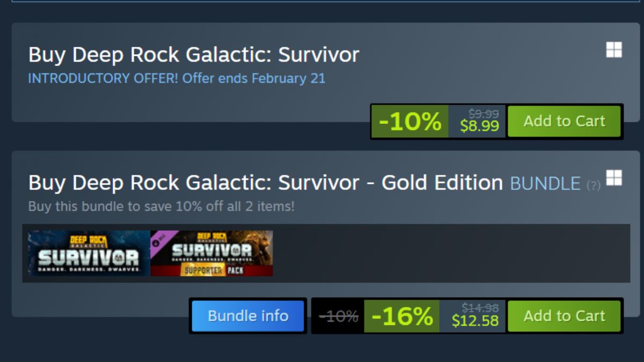This screenshot has width=644, height=362.
Task: Click the Gold Edition bundle heading
Action: point(266,183)
